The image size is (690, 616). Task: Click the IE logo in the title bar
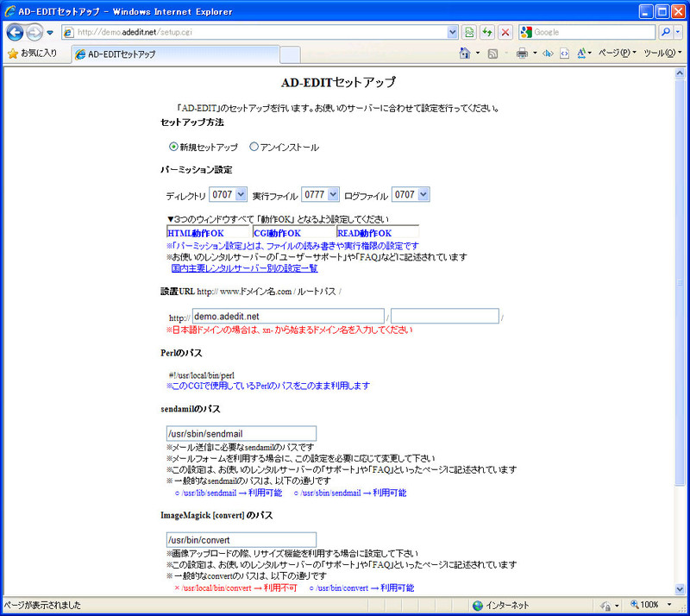(9, 11)
